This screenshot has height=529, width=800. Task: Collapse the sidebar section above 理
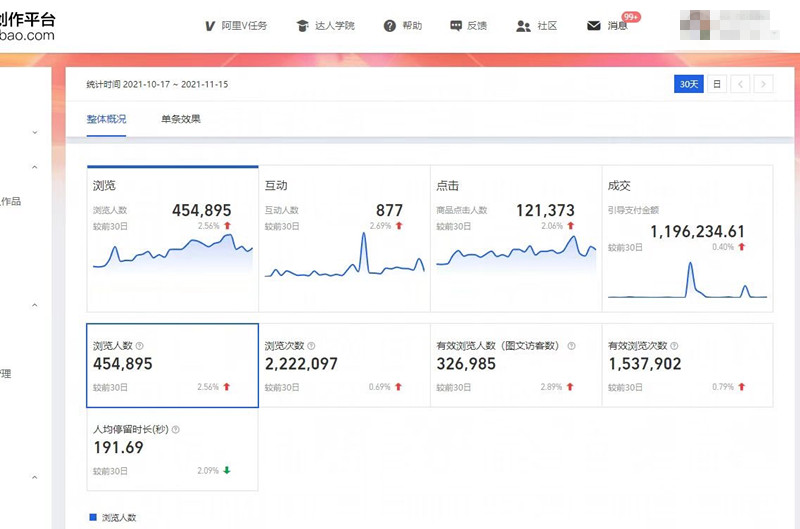click(x=35, y=305)
